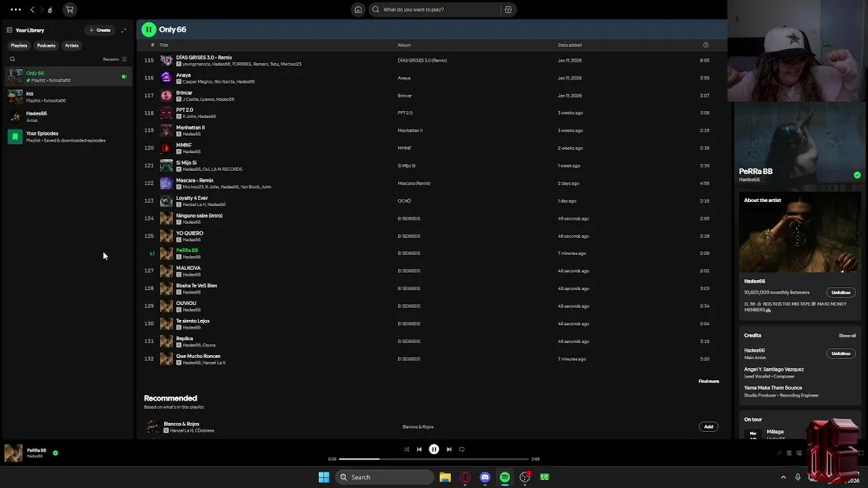Toggle shuffle in the player bar
The image size is (868, 488).
tap(406, 449)
